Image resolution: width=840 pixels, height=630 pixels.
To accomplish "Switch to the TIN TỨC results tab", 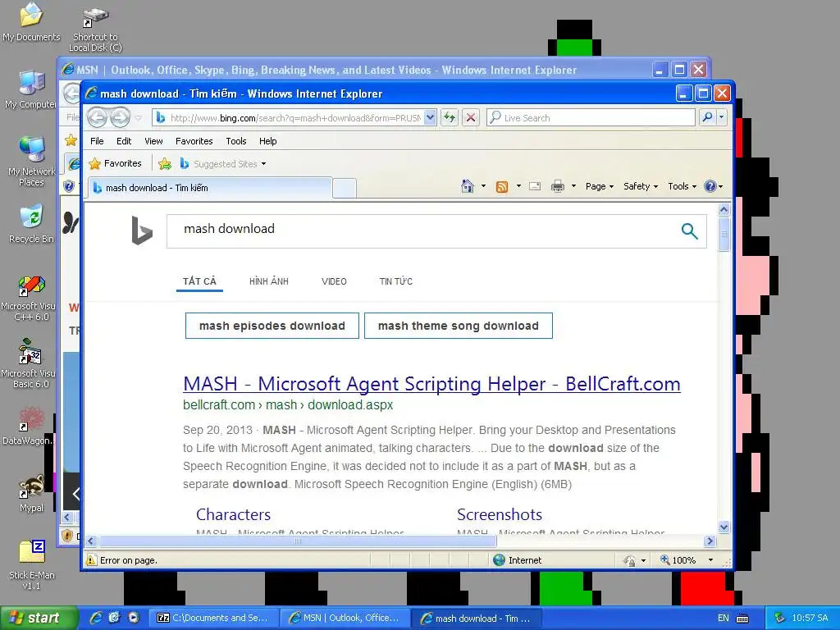I will coord(396,281).
